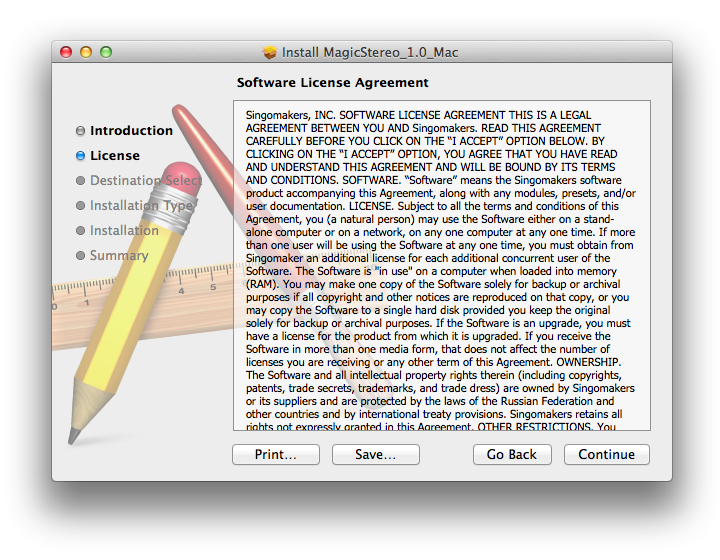Viewport: 720px width, 560px height.
Task: Click the window title Install MagicStereo_1.0_Mac
Action: (x=370, y=52)
